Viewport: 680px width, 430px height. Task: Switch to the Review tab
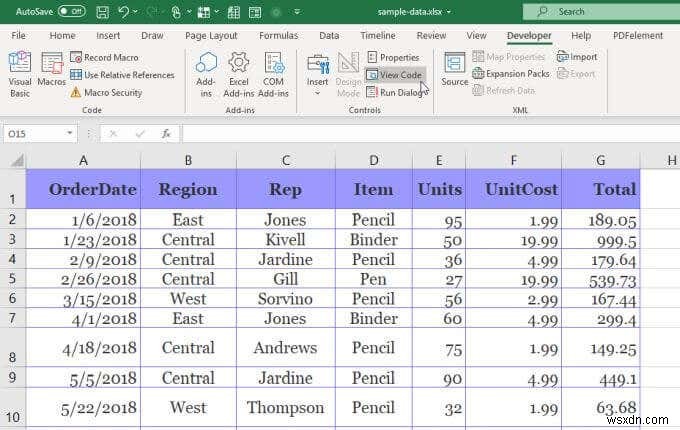431,36
